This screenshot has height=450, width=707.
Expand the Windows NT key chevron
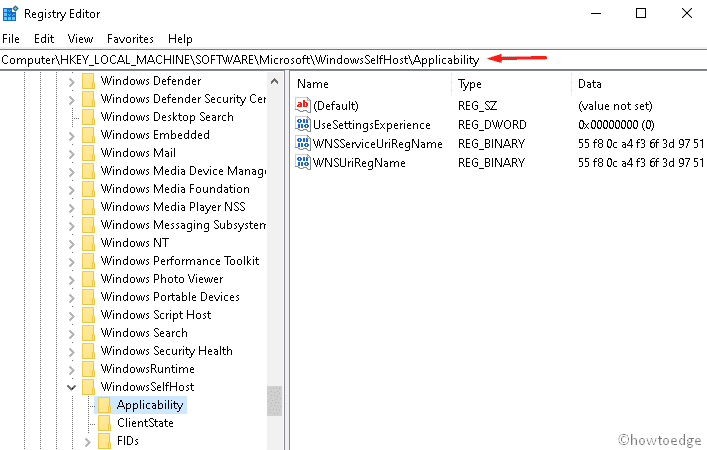coord(71,243)
